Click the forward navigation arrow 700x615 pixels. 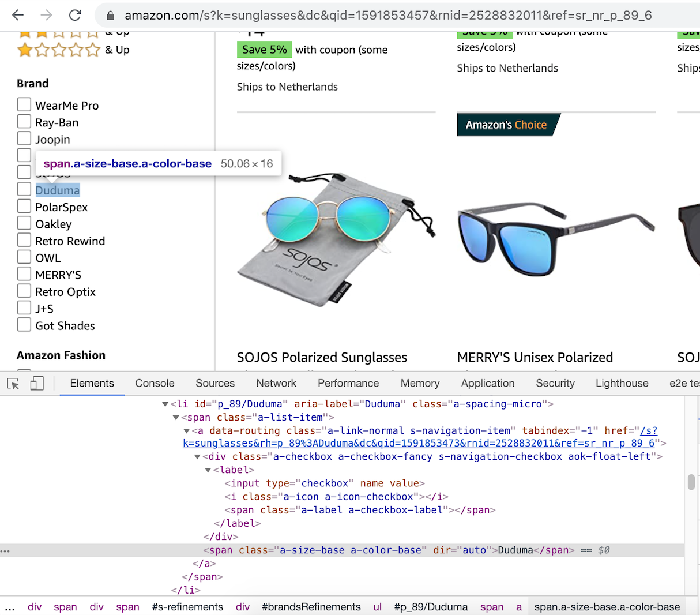tap(47, 15)
